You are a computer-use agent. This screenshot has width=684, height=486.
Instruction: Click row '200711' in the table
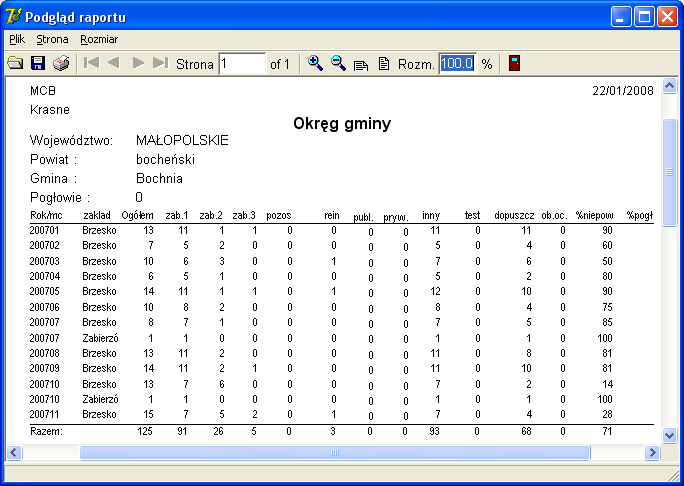[342, 414]
